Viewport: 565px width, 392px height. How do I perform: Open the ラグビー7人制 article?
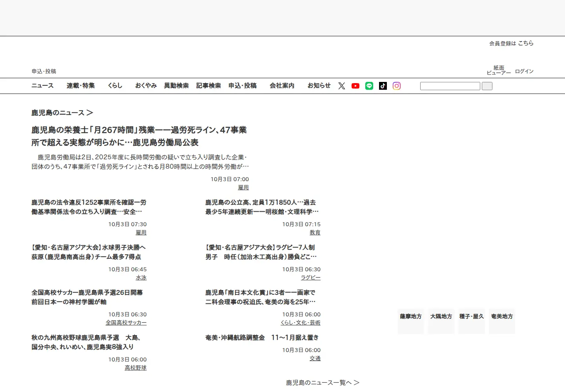click(x=261, y=252)
